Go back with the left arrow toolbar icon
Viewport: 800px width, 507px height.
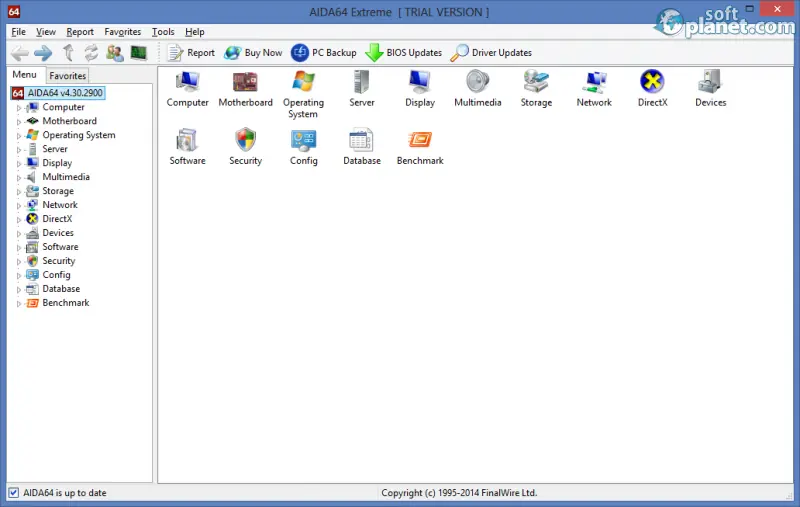20,53
